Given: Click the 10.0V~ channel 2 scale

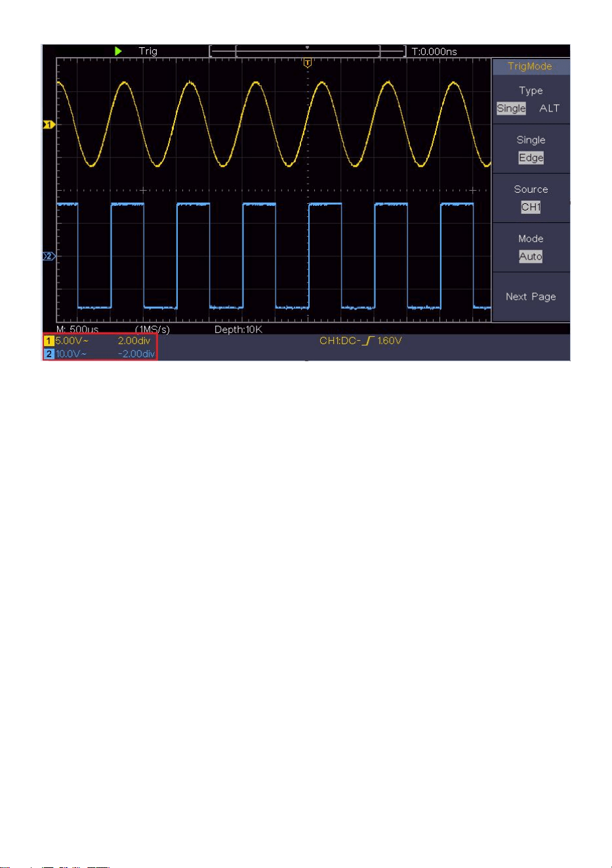Looking at the screenshot, I should pyautogui.click(x=71, y=354).
